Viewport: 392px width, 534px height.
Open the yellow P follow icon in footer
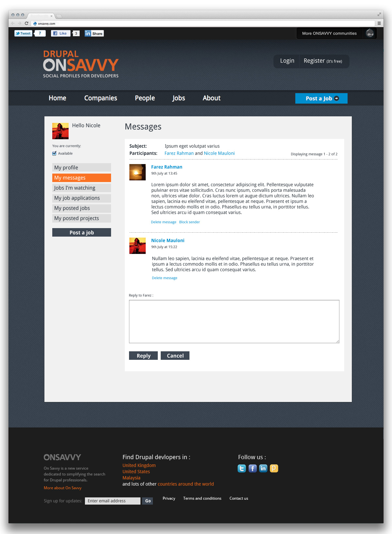(274, 468)
